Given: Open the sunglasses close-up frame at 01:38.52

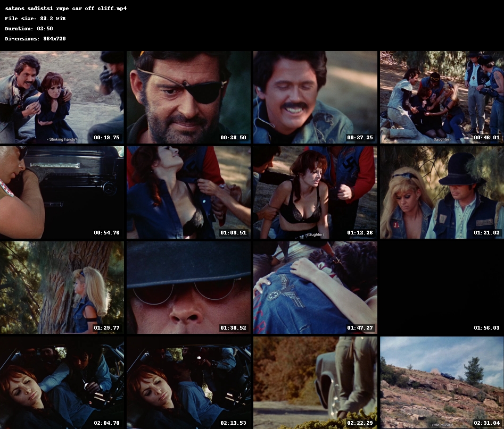Looking at the screenshot, I should click(188, 288).
